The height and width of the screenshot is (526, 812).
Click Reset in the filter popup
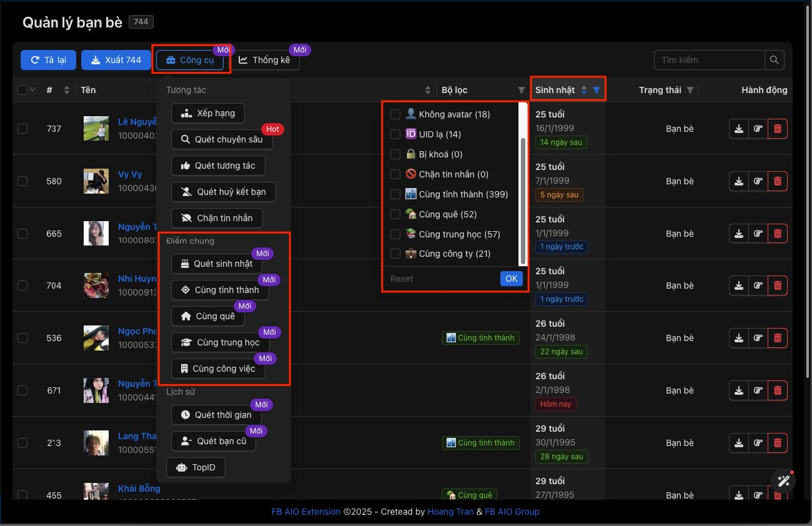402,279
